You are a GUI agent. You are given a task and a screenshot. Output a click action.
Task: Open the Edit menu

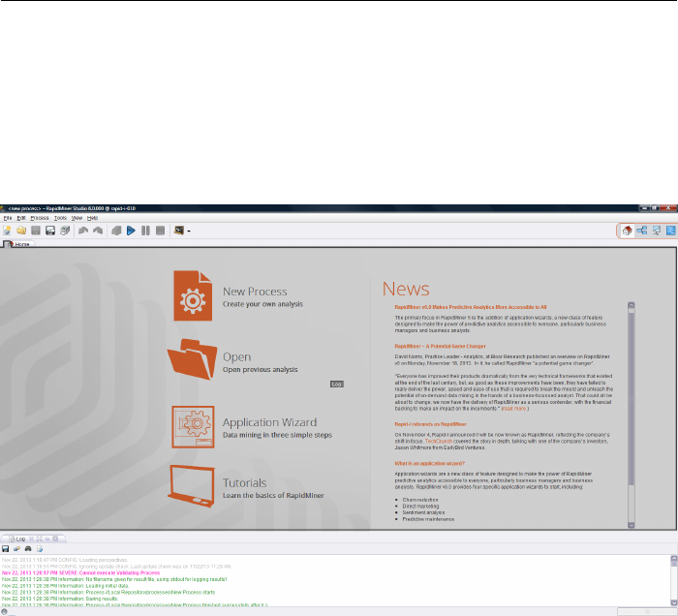click(x=21, y=218)
